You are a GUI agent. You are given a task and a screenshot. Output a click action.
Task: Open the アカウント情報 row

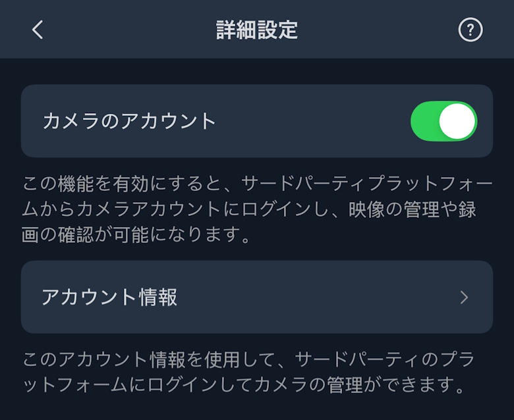pyautogui.click(x=257, y=298)
